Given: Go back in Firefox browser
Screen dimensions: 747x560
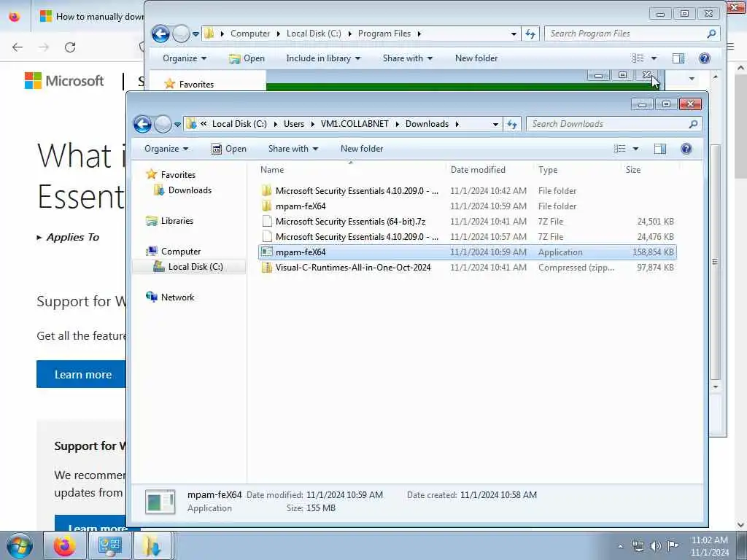Looking at the screenshot, I should [18, 47].
